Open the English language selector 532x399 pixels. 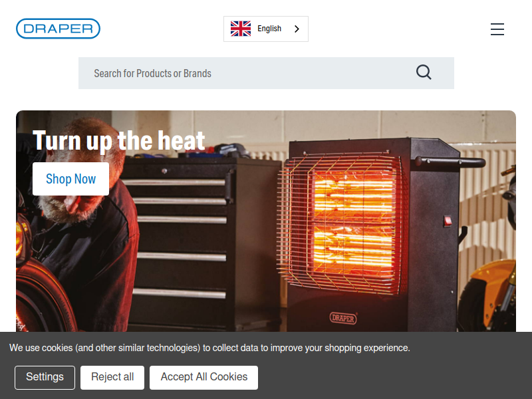265,29
